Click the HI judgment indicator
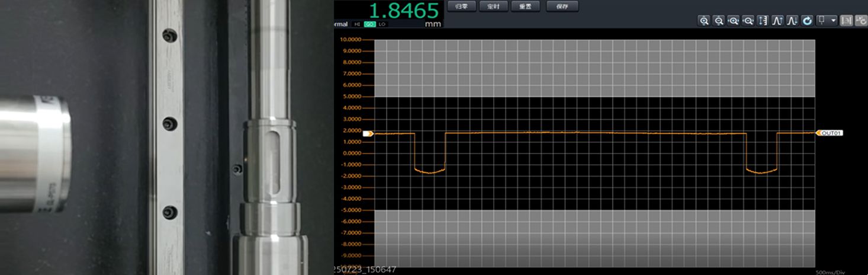Viewport: 868px width, 275px height. [x=357, y=24]
